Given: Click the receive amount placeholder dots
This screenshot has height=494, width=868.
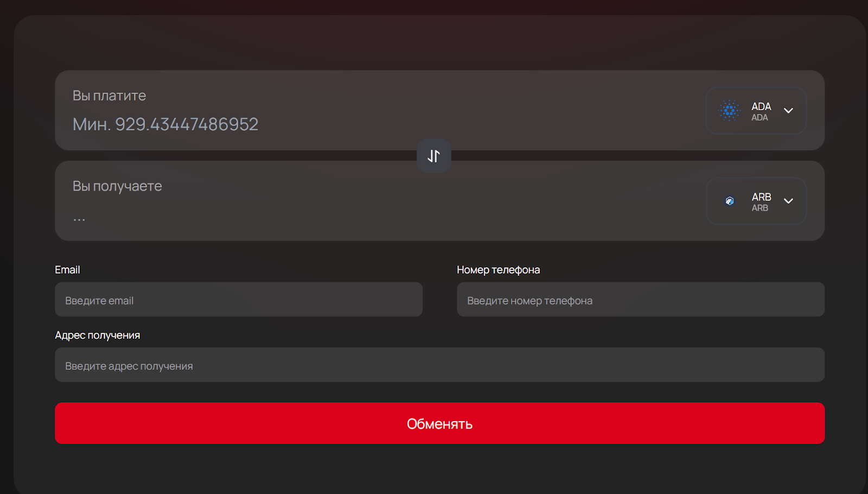Looking at the screenshot, I should click(79, 219).
